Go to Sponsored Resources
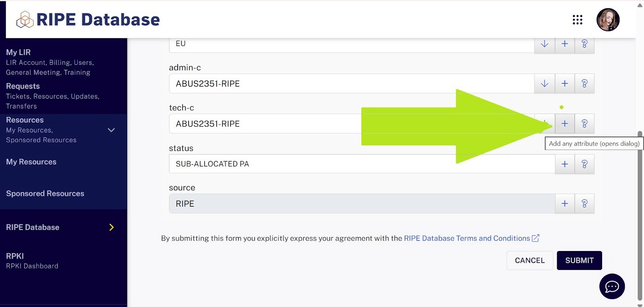This screenshot has width=644, height=307. point(45,193)
